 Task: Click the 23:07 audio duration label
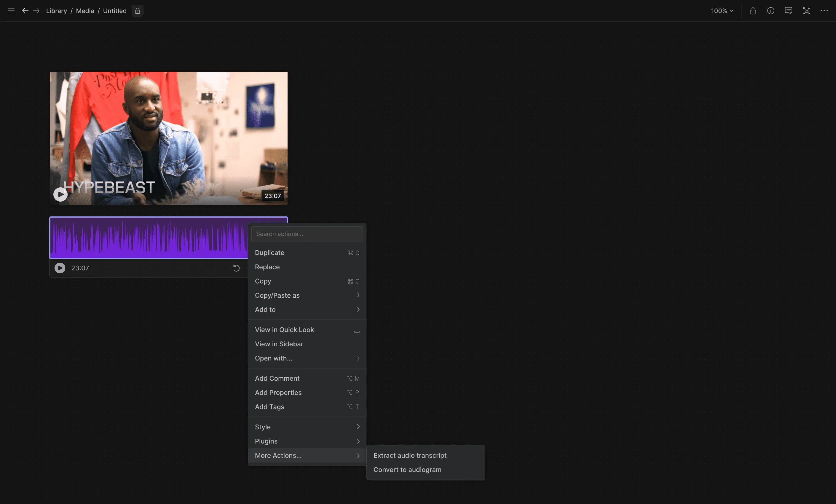click(x=80, y=268)
